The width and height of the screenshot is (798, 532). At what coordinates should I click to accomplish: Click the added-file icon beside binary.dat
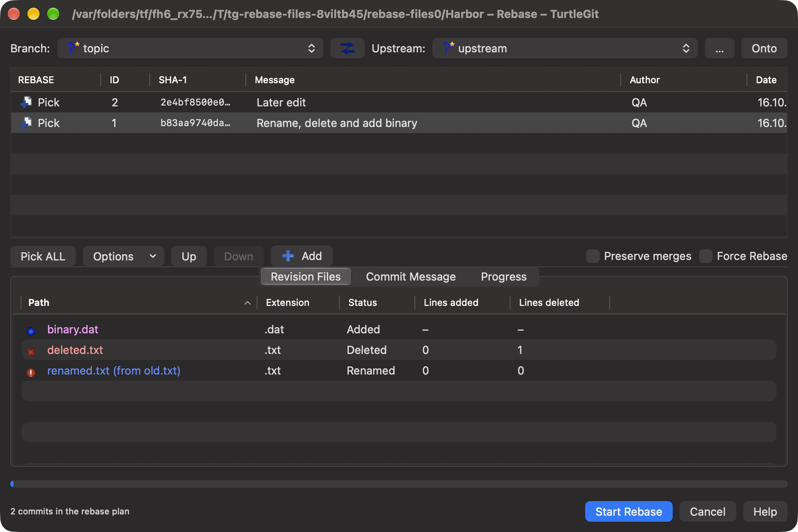coord(31,331)
